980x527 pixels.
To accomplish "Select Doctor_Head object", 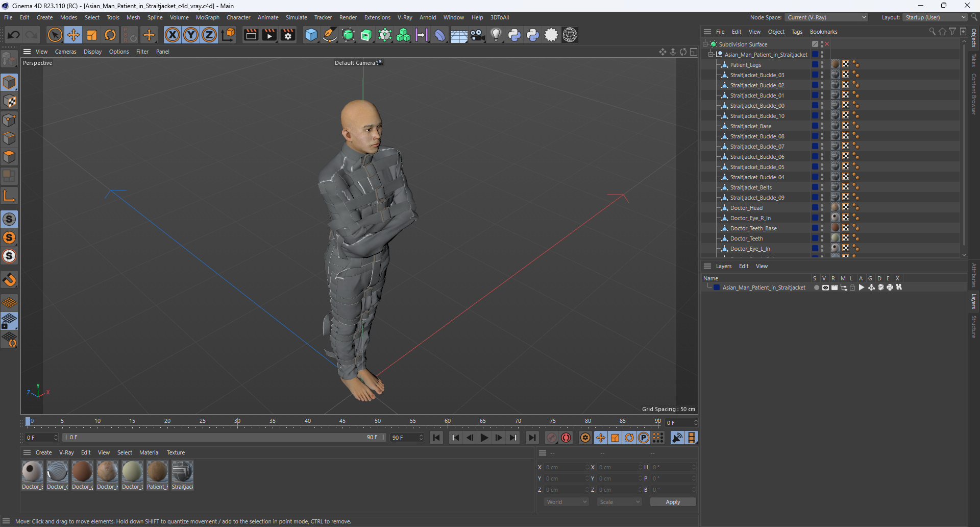I will pos(746,208).
